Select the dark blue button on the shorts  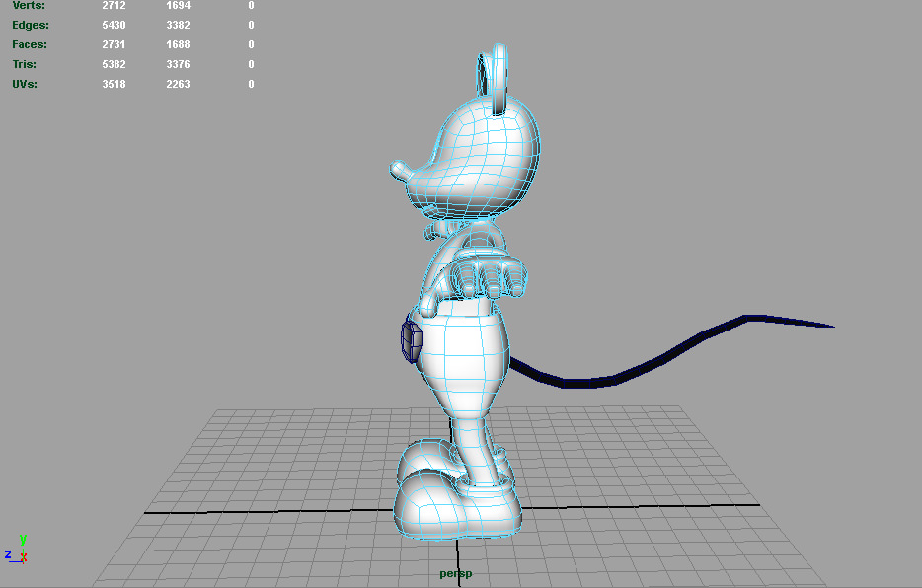click(x=412, y=339)
